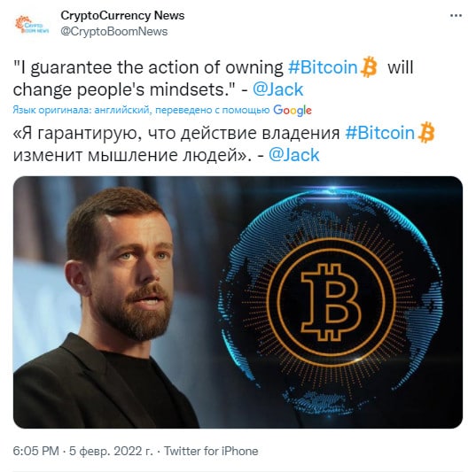The image size is (476, 472).
Task: Open the @Jack mention in English text
Action: tap(277, 89)
